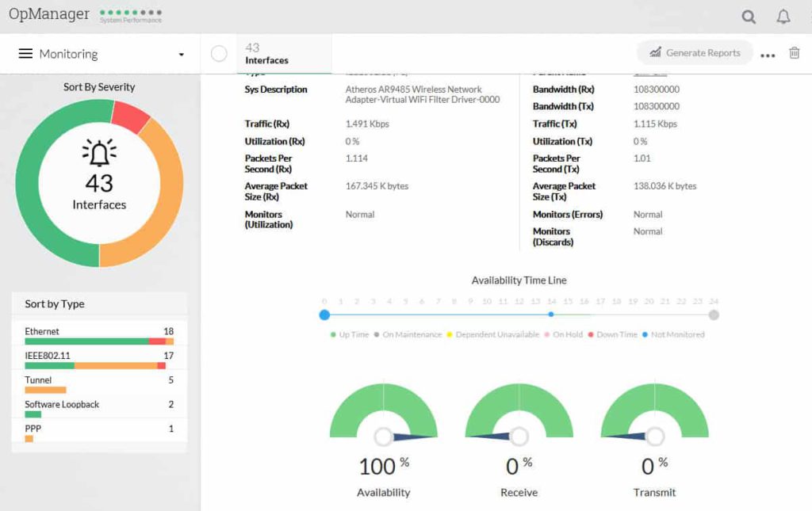Open the search icon in top bar
Viewport: 812px width, 511px height.
coord(748,15)
